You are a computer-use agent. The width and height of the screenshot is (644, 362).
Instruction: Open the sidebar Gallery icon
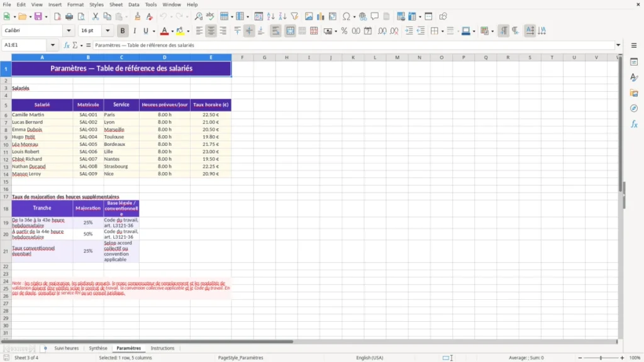coord(634,93)
